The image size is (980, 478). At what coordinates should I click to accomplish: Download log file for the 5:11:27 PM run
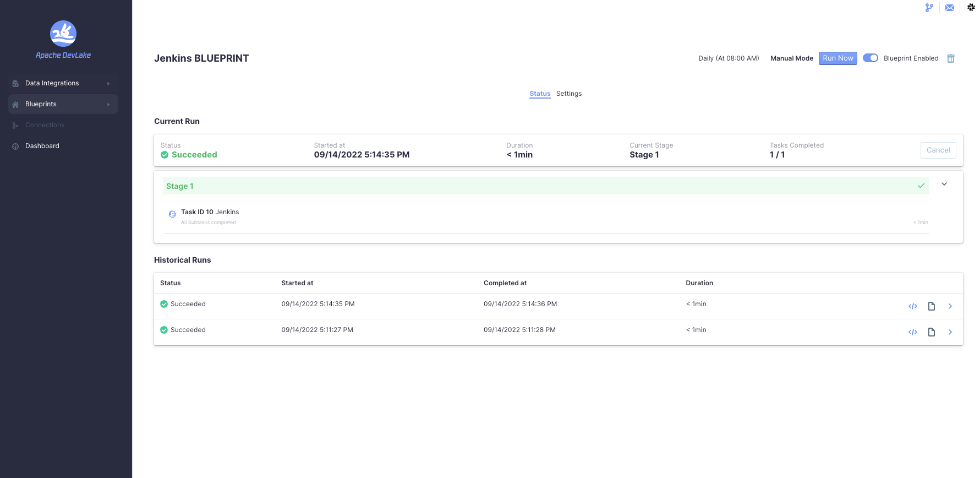point(932,332)
